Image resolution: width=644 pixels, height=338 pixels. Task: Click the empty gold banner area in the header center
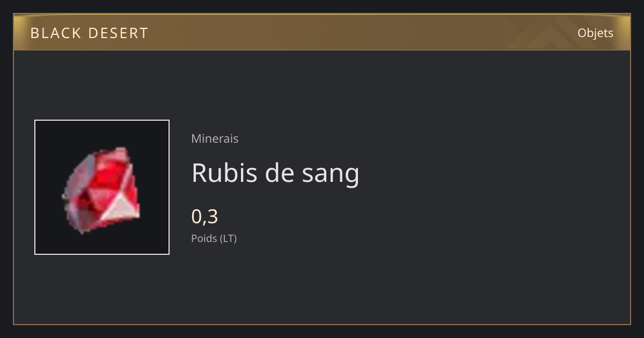tap(322, 33)
